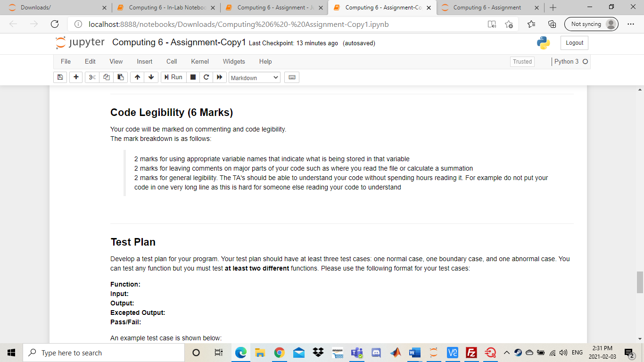Viewport: 644px width, 362px height.
Task: Go back to the previous page
Action: point(13,24)
